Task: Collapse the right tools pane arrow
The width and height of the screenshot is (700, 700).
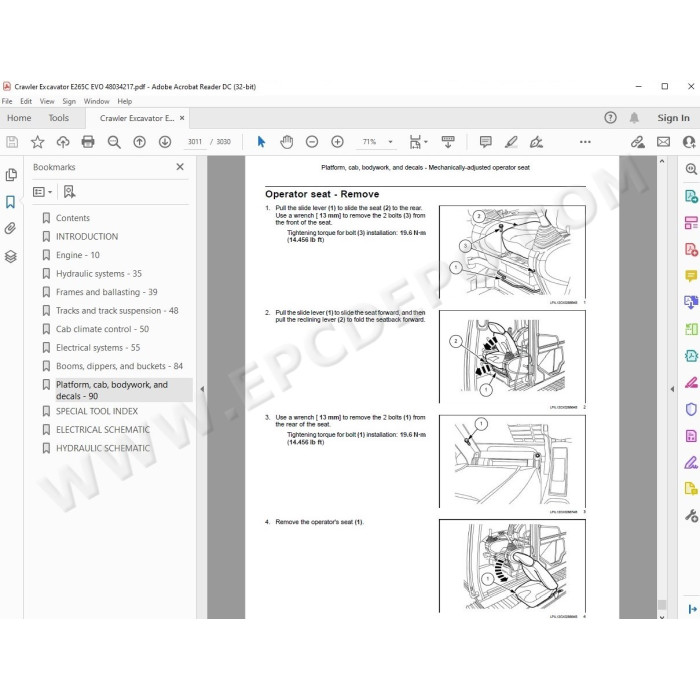Action: tap(672, 389)
